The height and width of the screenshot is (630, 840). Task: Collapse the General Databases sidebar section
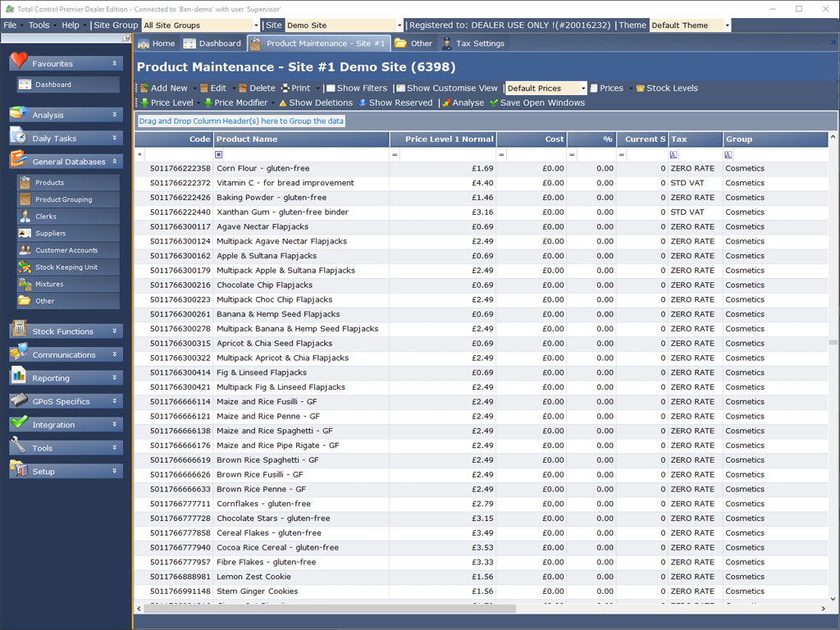[115, 162]
